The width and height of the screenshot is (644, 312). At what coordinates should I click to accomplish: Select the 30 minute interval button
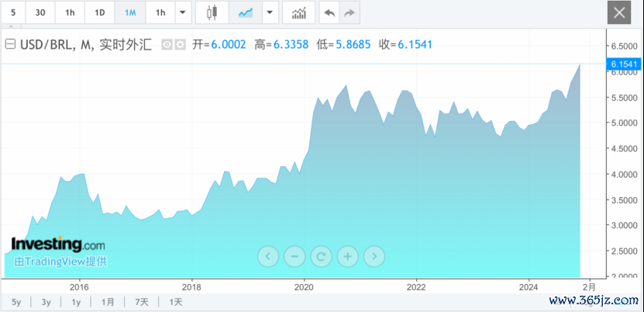click(40, 12)
